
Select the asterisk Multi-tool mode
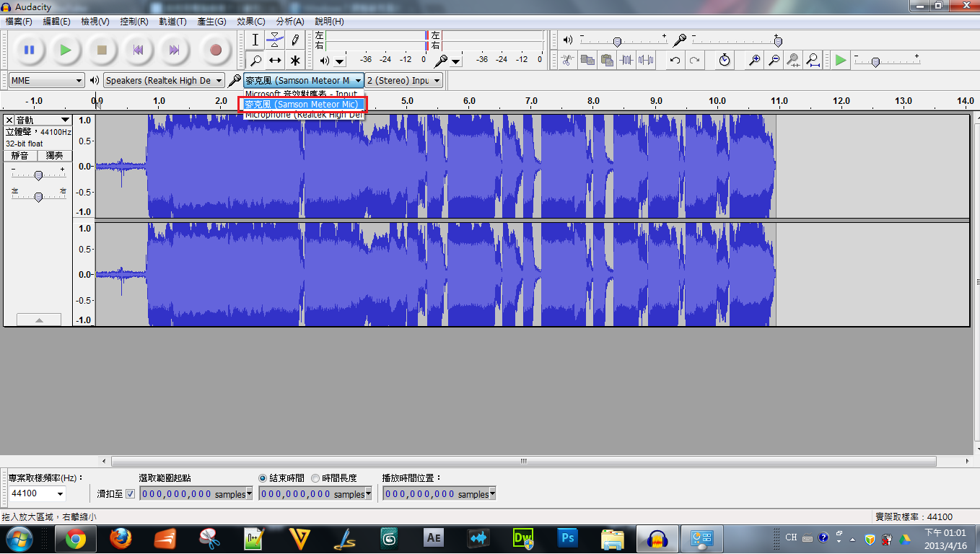pyautogui.click(x=294, y=61)
